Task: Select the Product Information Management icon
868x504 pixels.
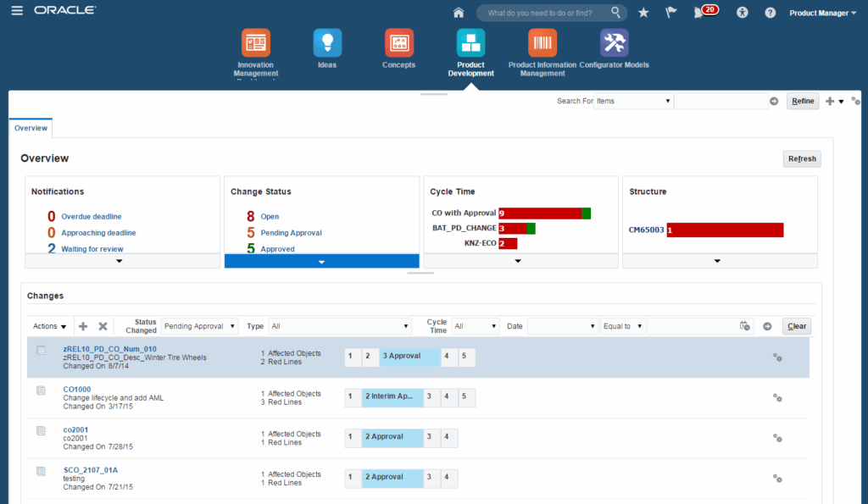Action: (542, 42)
